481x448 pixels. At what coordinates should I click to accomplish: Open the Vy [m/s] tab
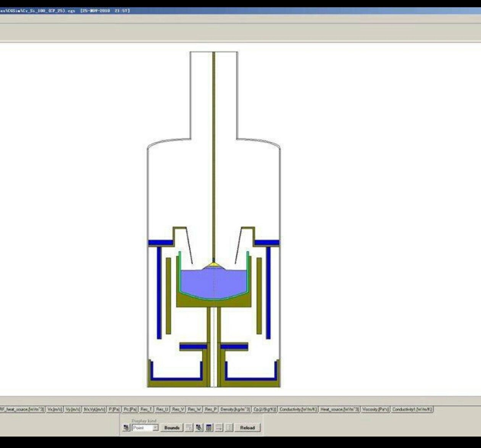pos(73,409)
